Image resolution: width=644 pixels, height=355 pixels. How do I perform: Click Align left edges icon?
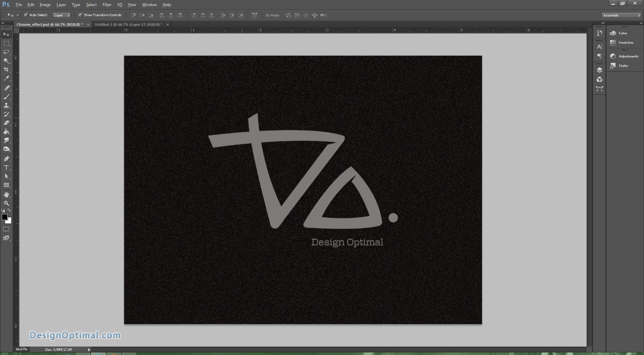click(x=162, y=15)
